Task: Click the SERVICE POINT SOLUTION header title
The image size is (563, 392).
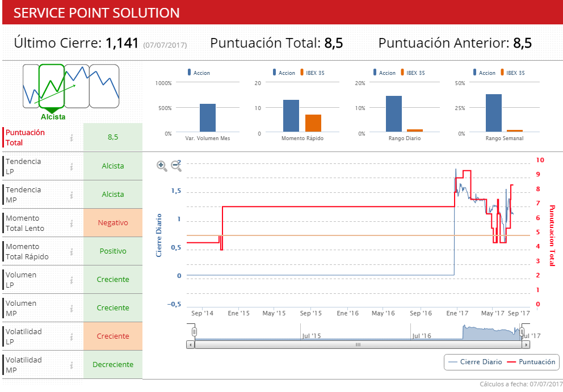Action: click(x=96, y=13)
